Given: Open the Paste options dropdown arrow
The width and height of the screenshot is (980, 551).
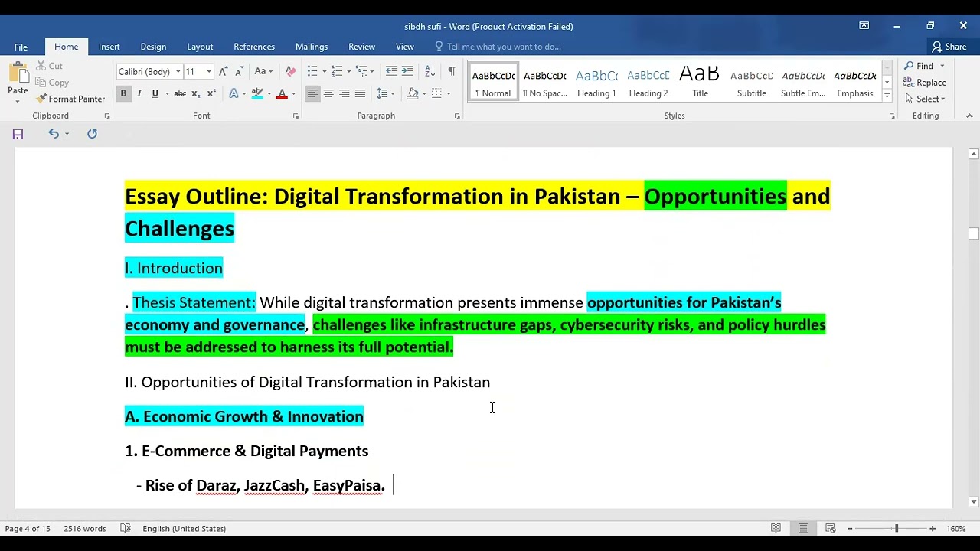Looking at the screenshot, I should pyautogui.click(x=18, y=100).
